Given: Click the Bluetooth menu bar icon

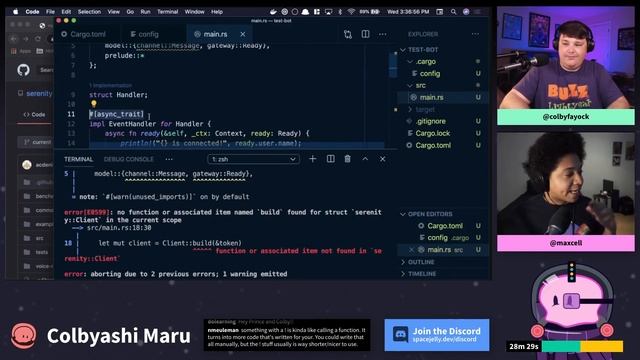Looking at the screenshot, I should (340, 12).
